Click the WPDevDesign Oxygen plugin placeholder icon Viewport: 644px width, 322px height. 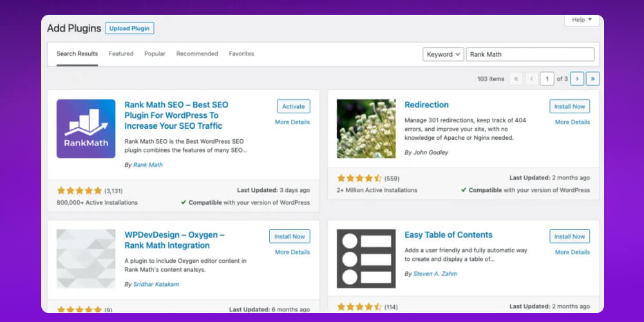tap(86, 259)
